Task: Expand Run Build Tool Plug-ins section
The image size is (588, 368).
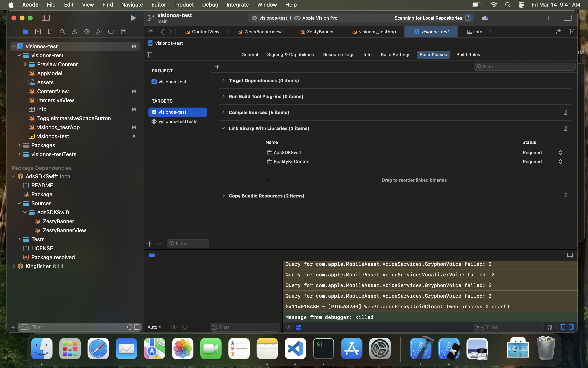Action: point(223,96)
